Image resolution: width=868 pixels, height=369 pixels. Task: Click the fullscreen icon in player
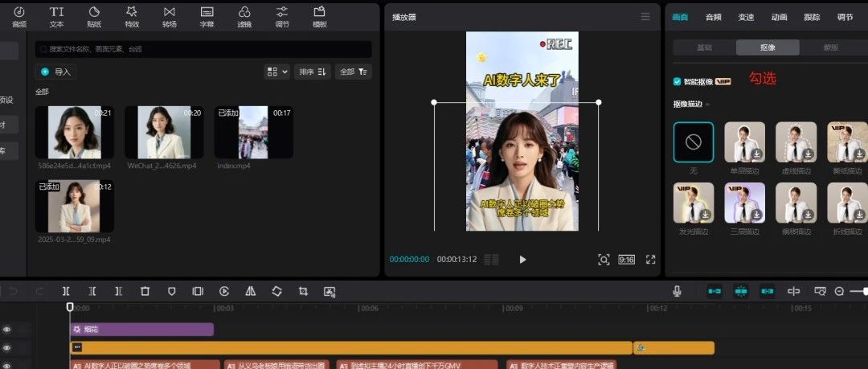coord(651,260)
